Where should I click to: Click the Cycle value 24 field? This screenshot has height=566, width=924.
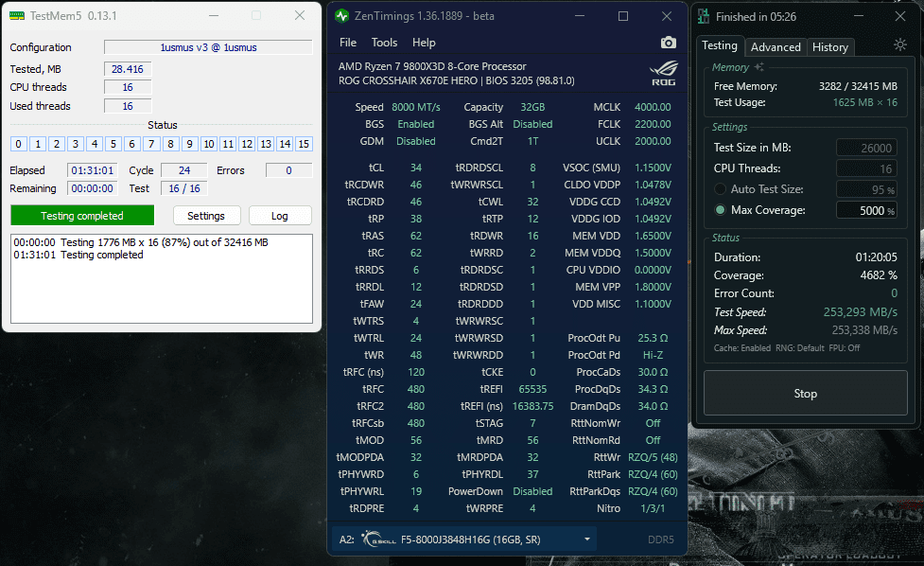pyautogui.click(x=183, y=170)
